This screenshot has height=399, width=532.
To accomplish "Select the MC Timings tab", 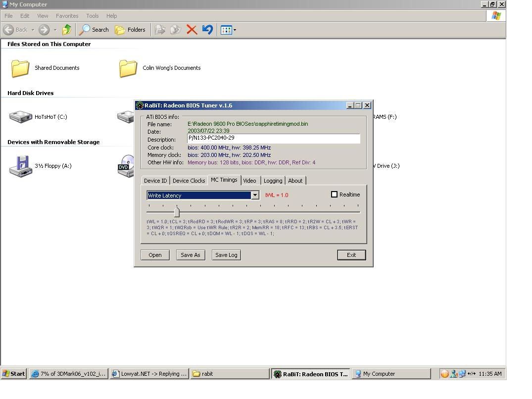I will (x=224, y=180).
